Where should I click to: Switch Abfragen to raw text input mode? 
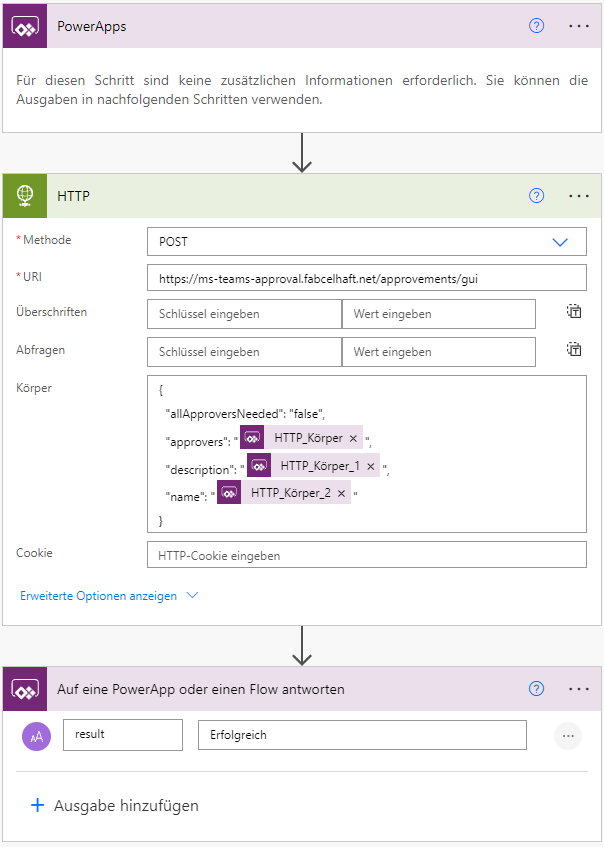tap(574, 349)
